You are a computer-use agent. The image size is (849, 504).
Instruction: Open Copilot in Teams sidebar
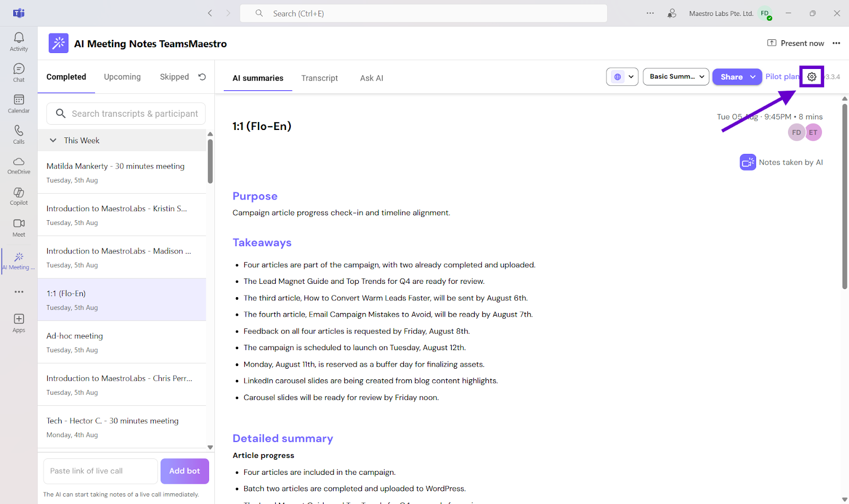(19, 196)
